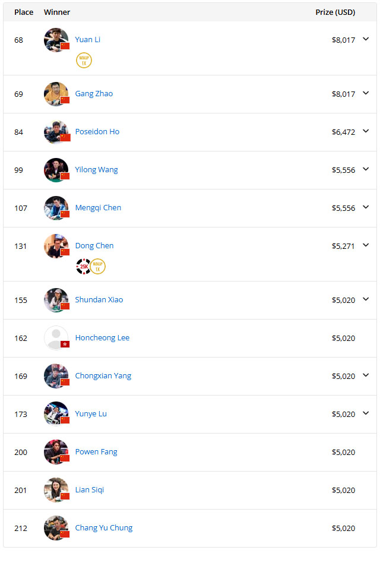Open the Yilong Wang player link
Viewport: 380px width, 588px height.
pos(96,170)
